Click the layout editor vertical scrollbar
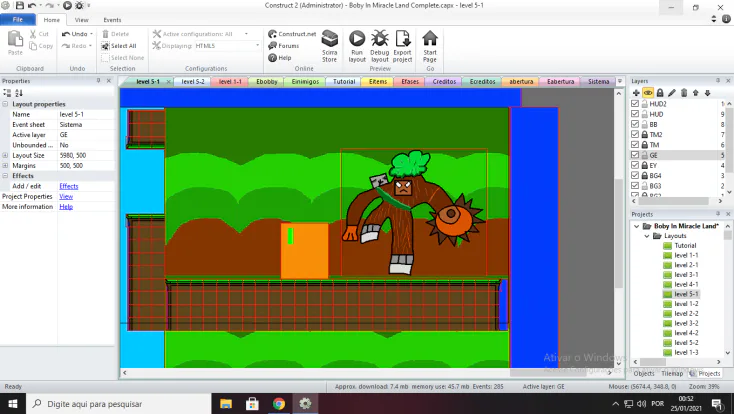Image resolution: width=734 pixels, height=414 pixels. [x=619, y=233]
